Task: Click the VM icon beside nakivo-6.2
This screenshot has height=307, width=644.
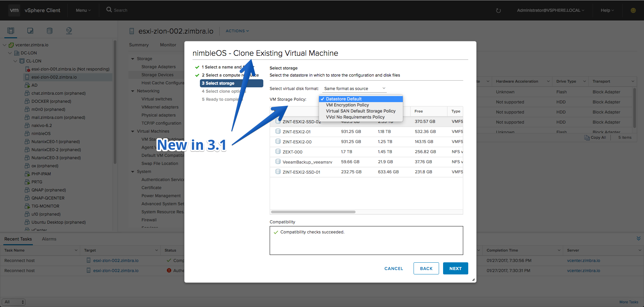Action: pyautogui.click(x=27, y=125)
